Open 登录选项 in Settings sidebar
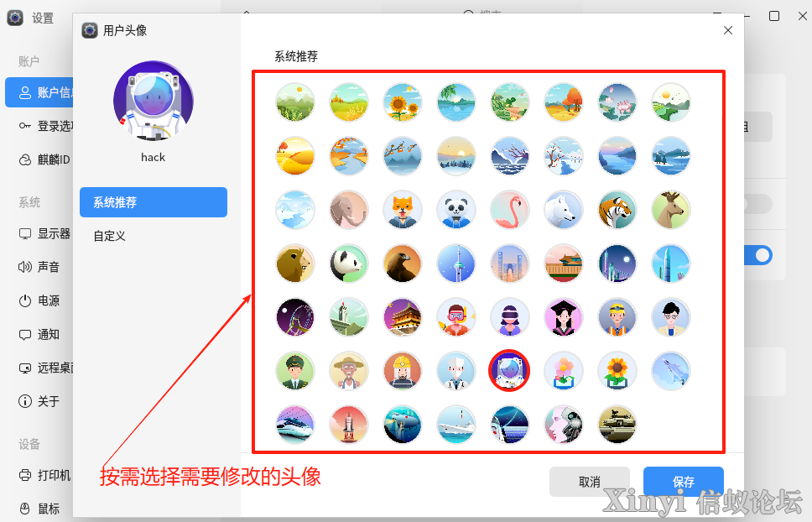 click(45, 126)
